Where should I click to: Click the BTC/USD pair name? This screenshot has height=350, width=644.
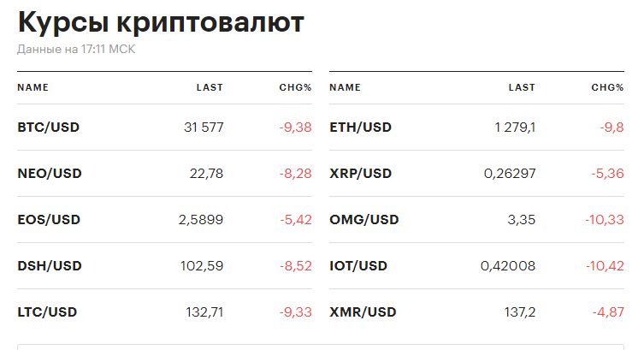(x=48, y=128)
